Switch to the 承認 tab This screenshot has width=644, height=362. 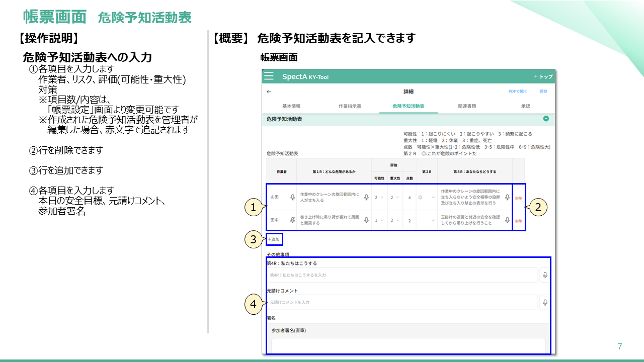point(525,107)
